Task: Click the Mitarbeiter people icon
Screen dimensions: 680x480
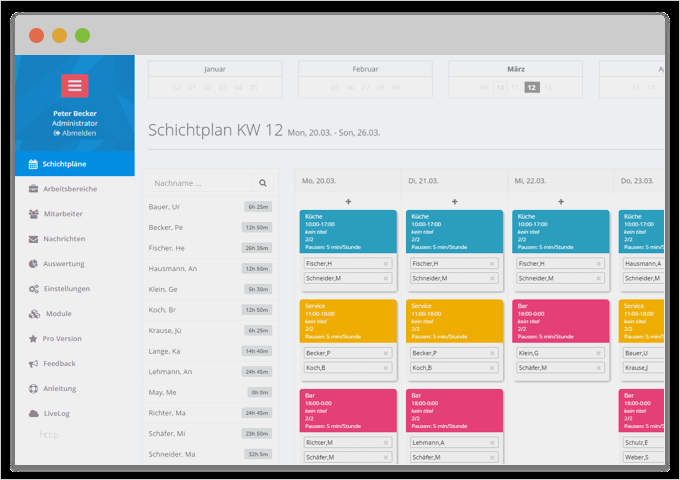Action: point(33,214)
